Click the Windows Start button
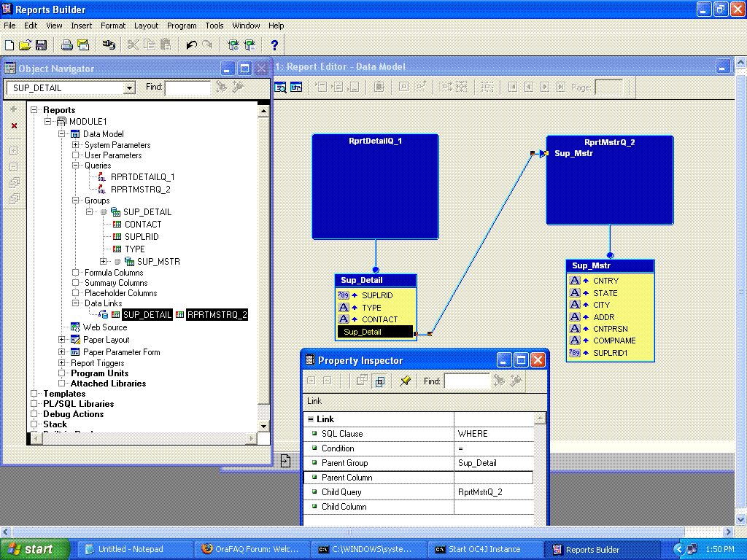The image size is (747, 560). pyautogui.click(x=35, y=549)
